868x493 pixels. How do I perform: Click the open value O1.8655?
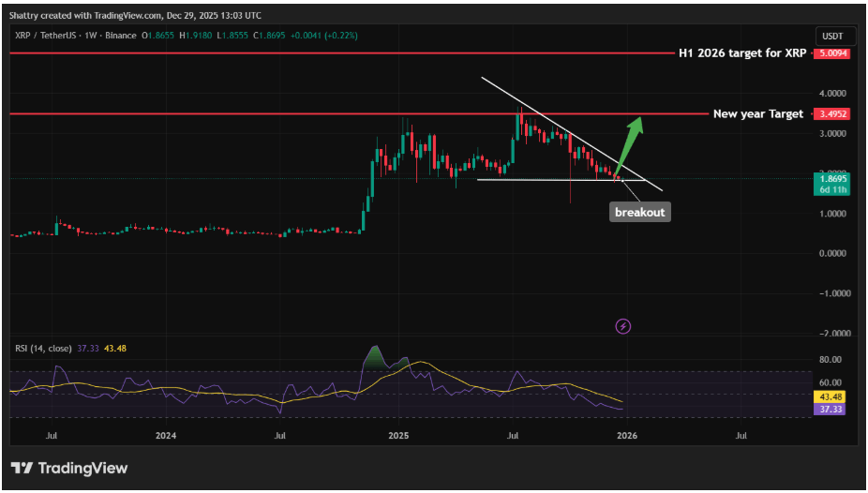point(157,36)
